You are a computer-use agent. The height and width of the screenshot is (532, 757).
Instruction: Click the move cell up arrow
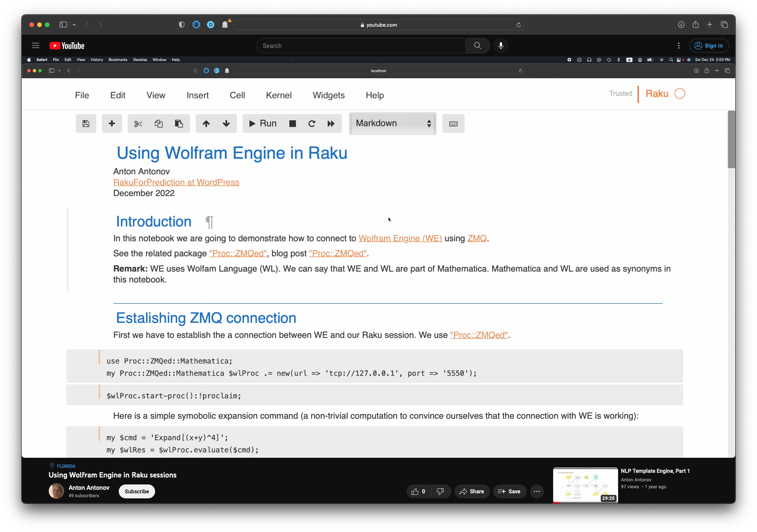(206, 123)
